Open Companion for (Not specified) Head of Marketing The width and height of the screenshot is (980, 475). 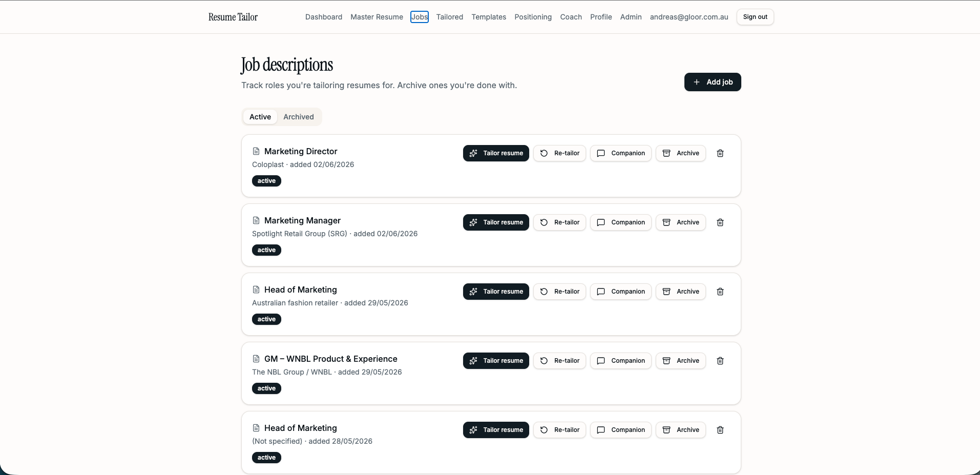click(x=621, y=430)
